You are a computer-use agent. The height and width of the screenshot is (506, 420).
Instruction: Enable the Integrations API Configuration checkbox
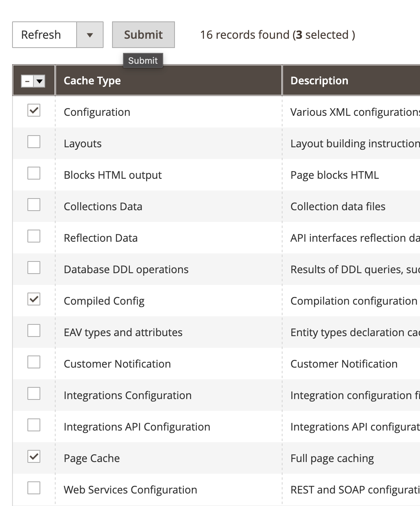coord(34,425)
